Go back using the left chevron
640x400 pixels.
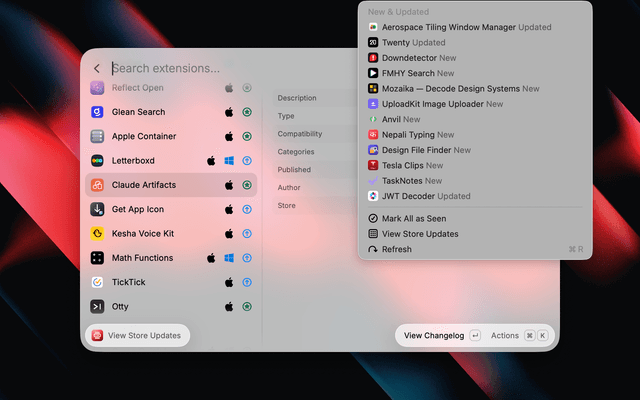click(x=97, y=69)
